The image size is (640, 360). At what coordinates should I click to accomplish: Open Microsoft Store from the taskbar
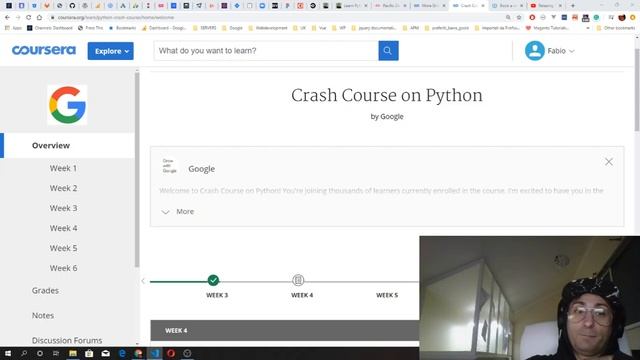point(89,353)
